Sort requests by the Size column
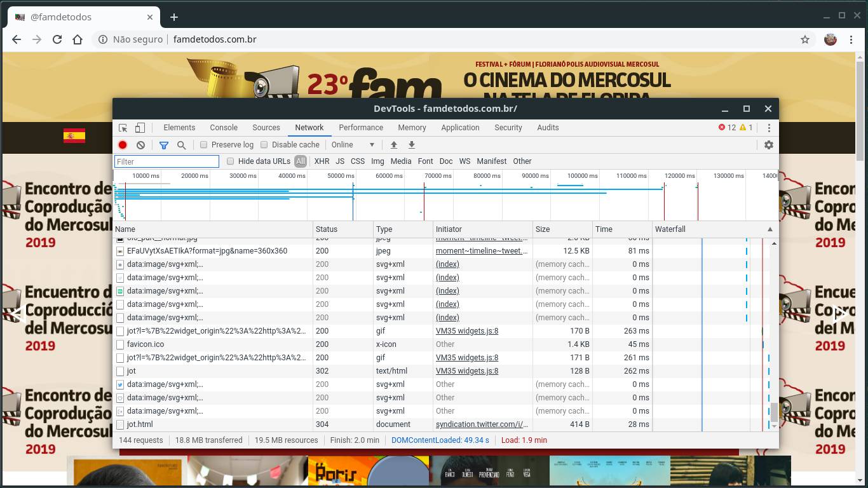 point(562,229)
